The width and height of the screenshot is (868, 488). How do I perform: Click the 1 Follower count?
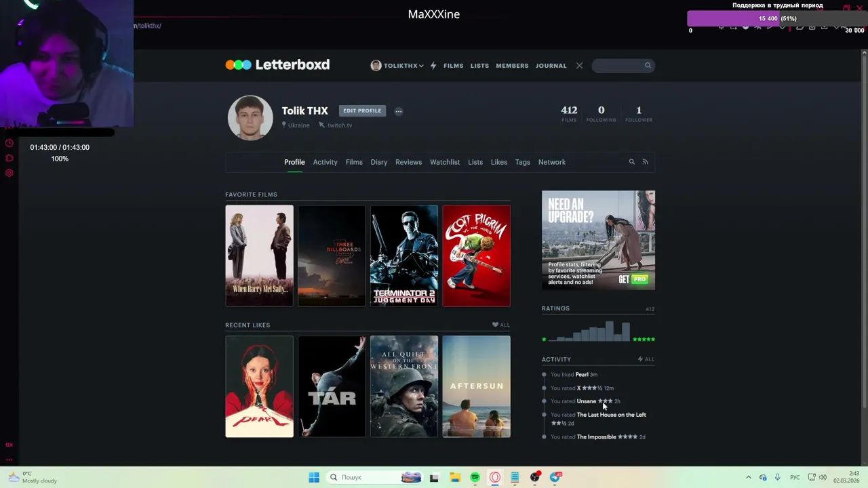point(639,113)
